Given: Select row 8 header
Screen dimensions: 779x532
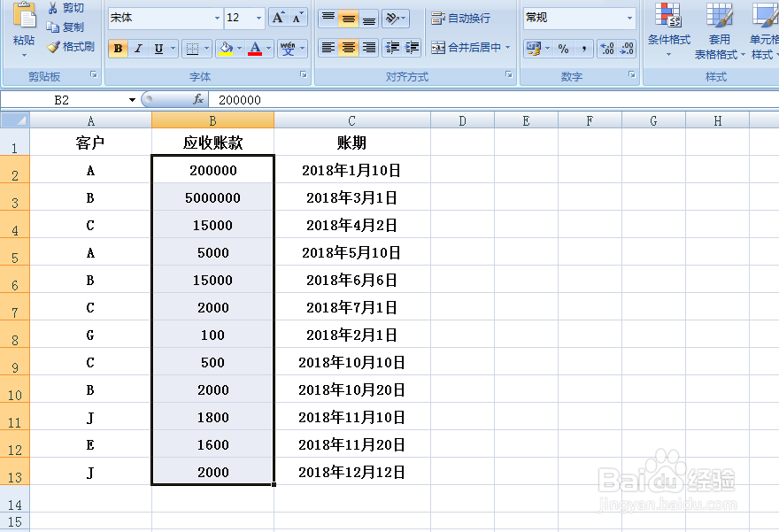Looking at the screenshot, I should coord(15,335).
